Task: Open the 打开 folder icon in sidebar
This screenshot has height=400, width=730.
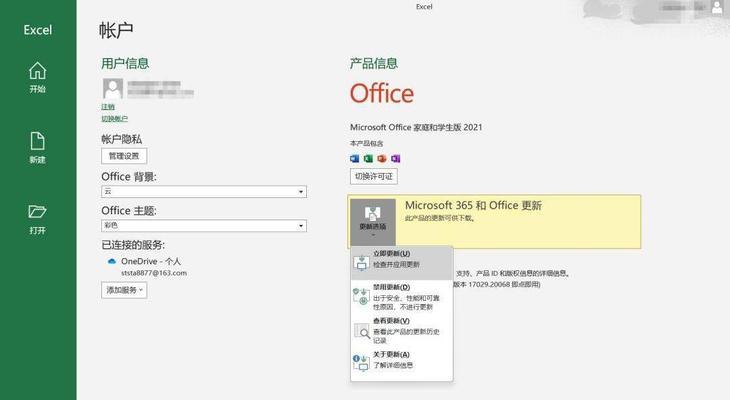Action: pos(37,211)
